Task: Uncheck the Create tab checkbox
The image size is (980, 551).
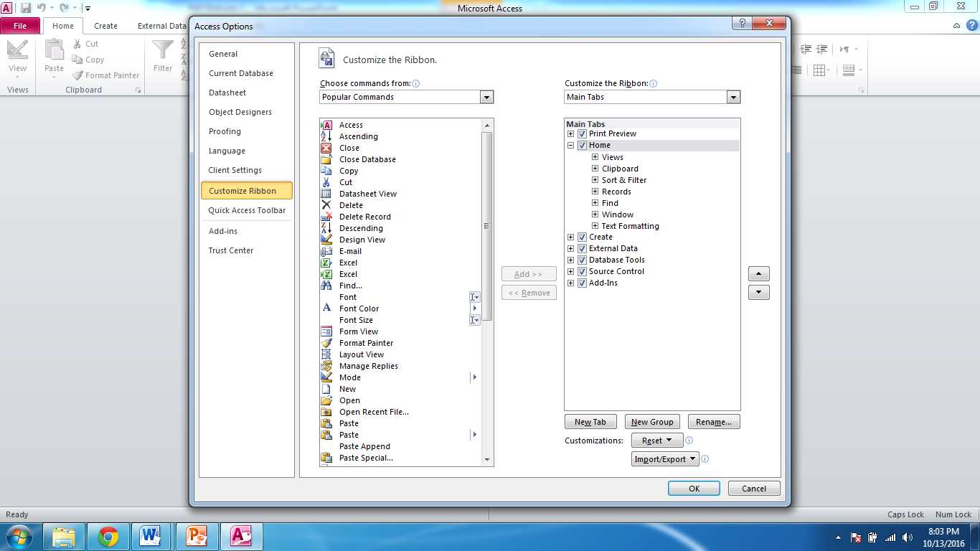Action: point(582,237)
